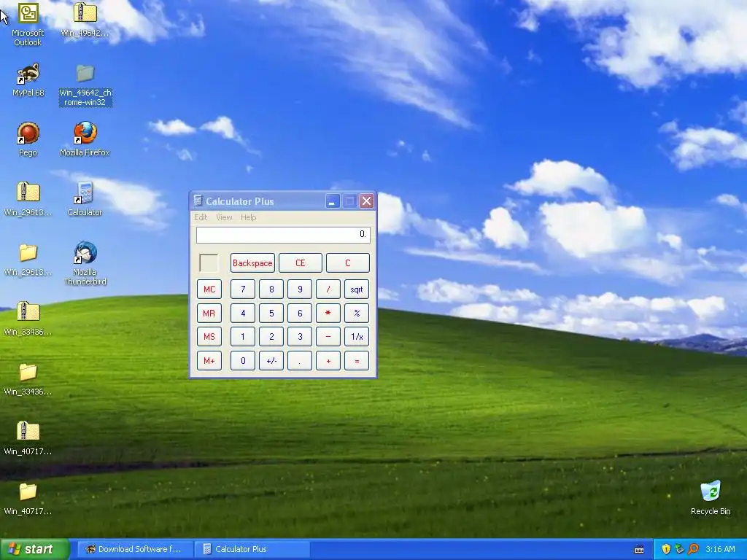Click the CE clear entry button
The width and height of the screenshot is (747, 560).
point(300,262)
